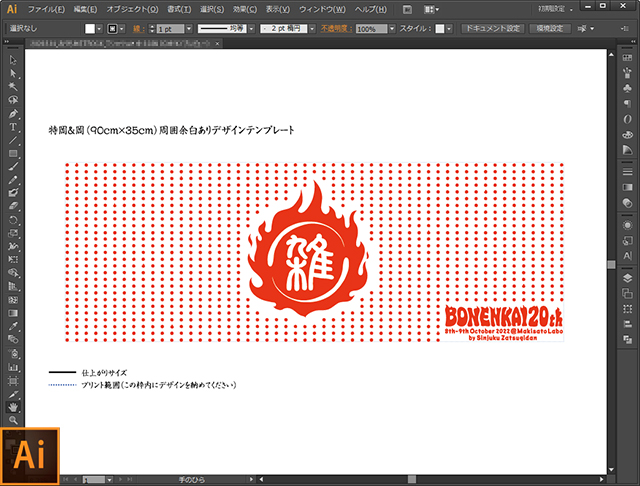Open the 1 pt stroke weight dropdown

(189, 29)
